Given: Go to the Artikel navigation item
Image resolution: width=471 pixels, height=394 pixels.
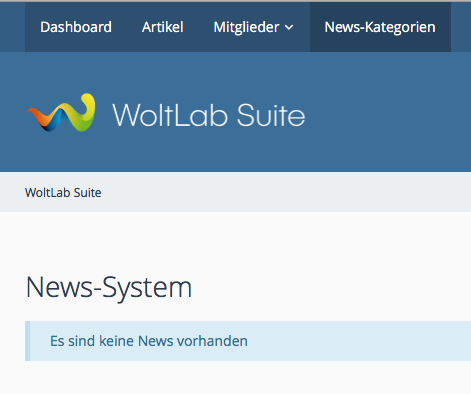Looking at the screenshot, I should (163, 27).
